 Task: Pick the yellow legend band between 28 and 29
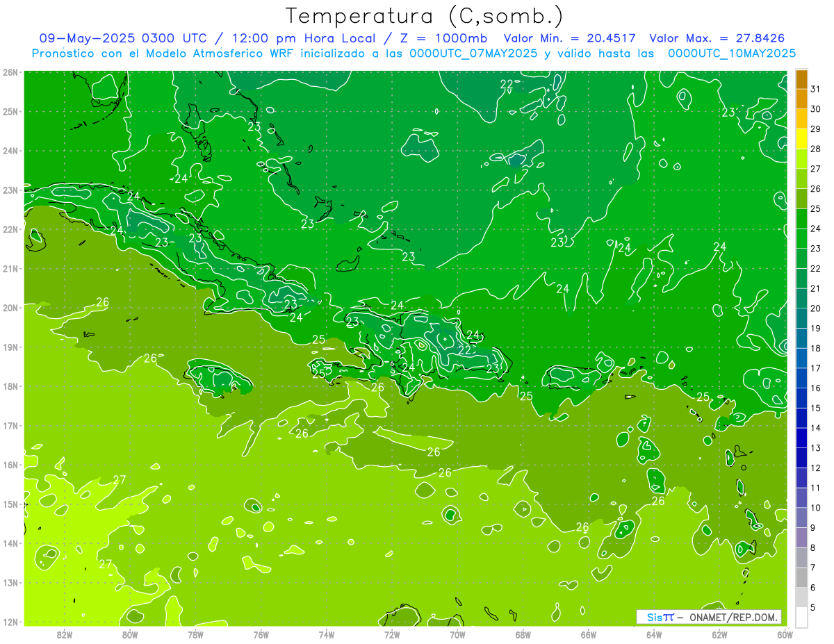pos(801,139)
